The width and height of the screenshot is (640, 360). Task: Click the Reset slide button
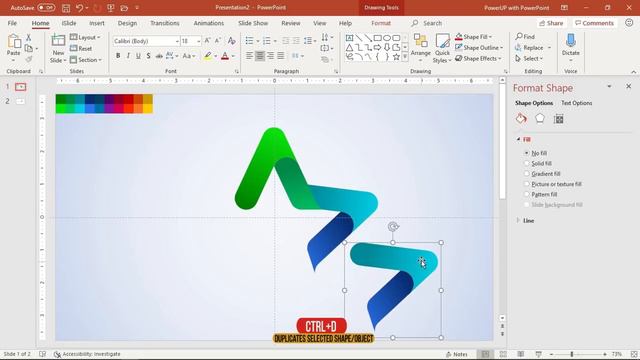(x=81, y=49)
